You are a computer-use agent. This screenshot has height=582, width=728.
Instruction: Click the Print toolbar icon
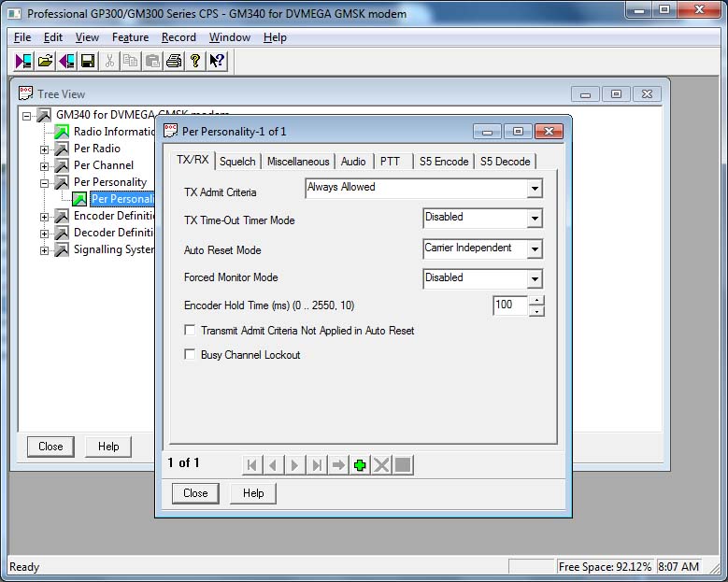coord(174,61)
